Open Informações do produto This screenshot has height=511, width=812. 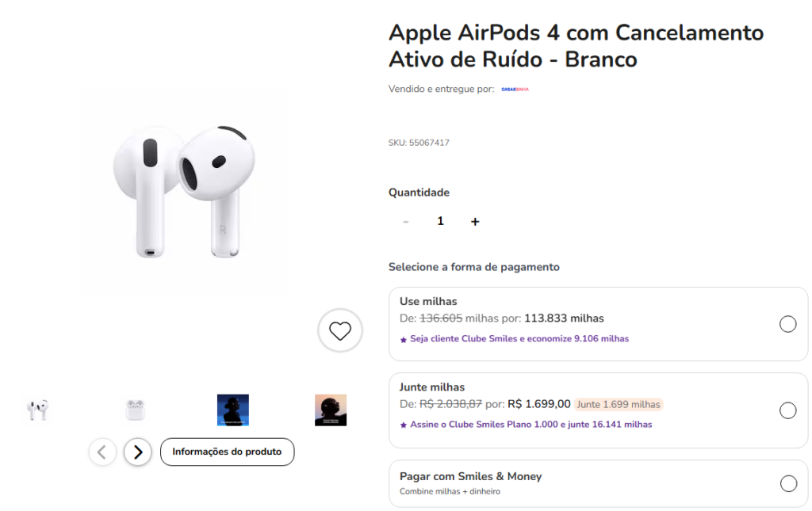pyautogui.click(x=227, y=452)
